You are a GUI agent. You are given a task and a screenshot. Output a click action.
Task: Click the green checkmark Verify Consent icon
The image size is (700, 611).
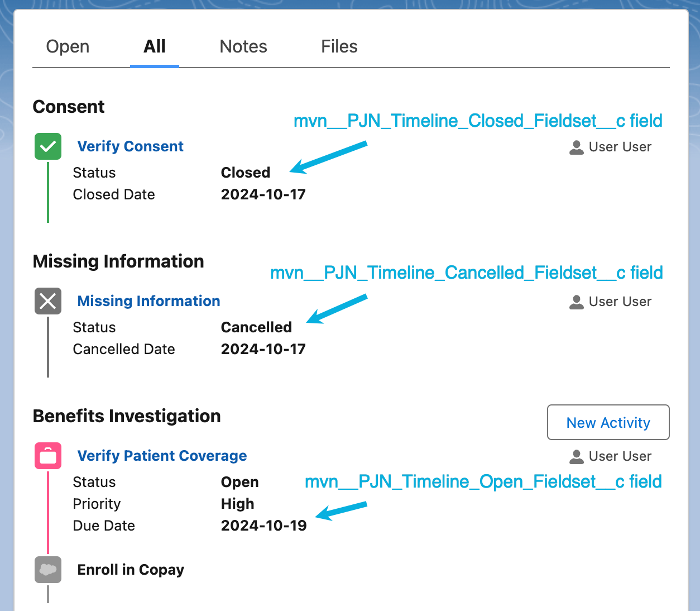coord(48,146)
